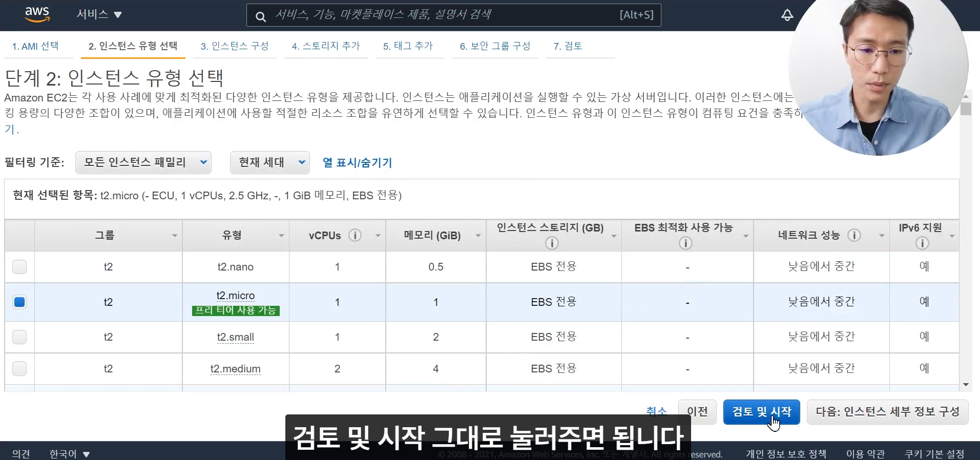980x460 pixels.
Task: Click the 이전 previous button
Action: point(697,412)
